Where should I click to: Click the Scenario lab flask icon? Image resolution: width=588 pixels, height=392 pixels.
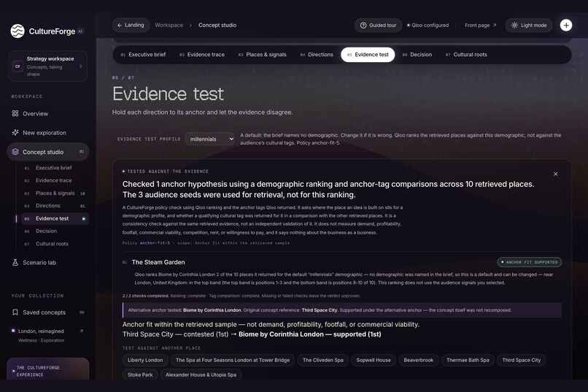(15, 263)
